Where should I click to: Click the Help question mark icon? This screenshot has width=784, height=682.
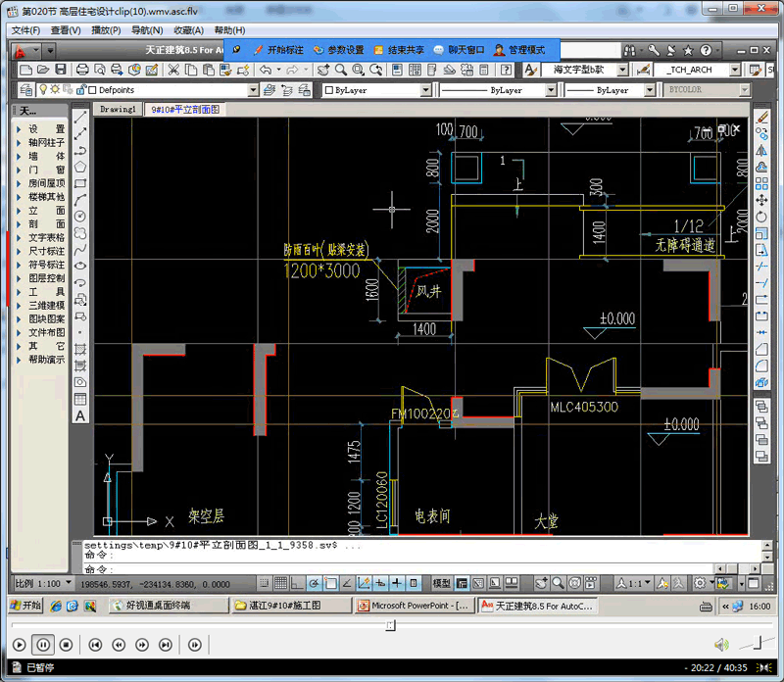click(x=705, y=49)
